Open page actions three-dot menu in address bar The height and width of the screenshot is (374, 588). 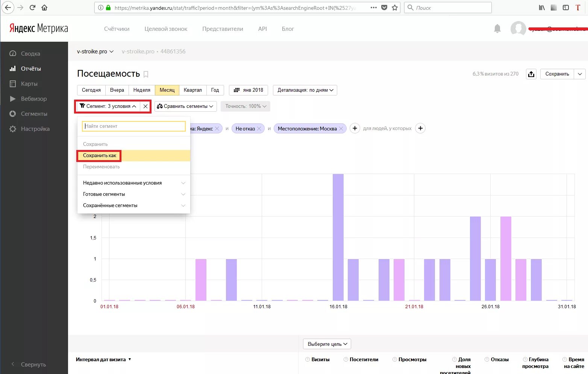coord(373,8)
